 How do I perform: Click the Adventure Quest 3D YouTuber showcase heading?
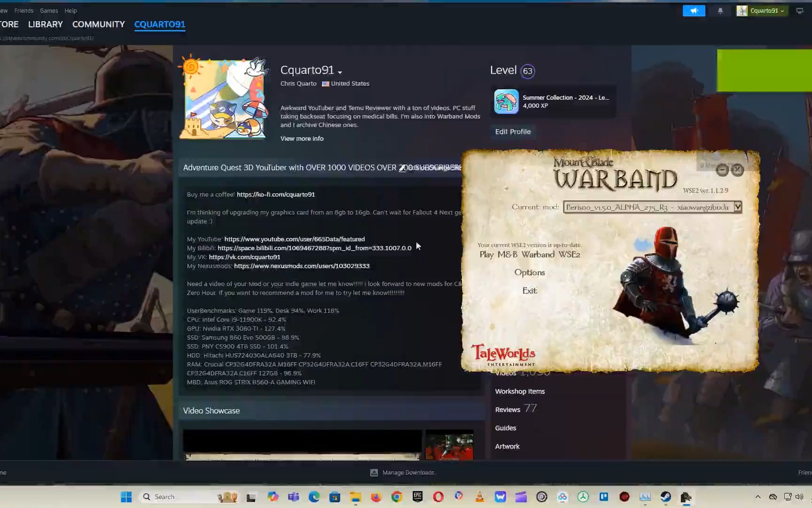322,167
